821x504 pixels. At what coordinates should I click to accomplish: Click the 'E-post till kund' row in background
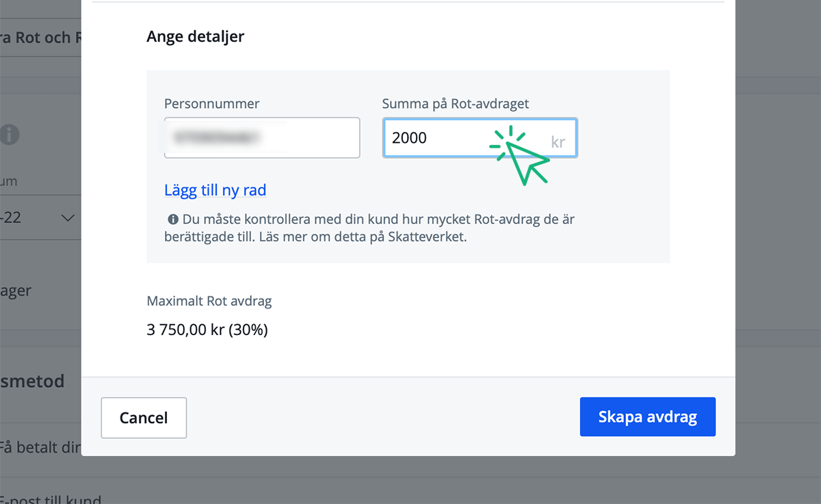tap(49, 499)
